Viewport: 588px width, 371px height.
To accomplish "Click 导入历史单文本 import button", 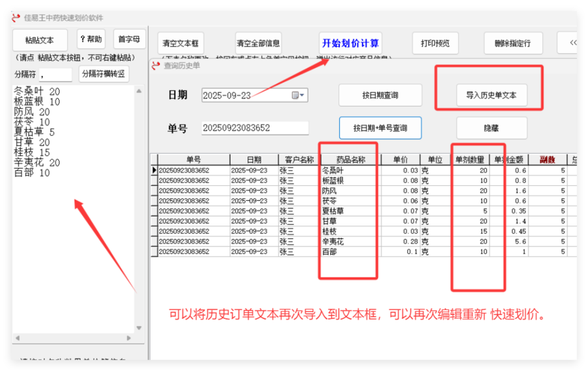I will [492, 95].
